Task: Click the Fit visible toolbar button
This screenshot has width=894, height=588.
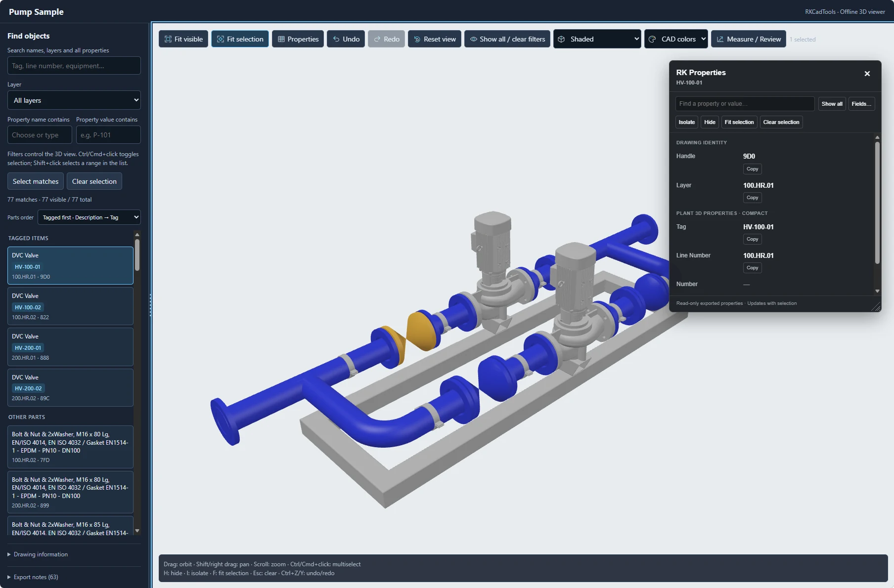Action: (x=183, y=39)
